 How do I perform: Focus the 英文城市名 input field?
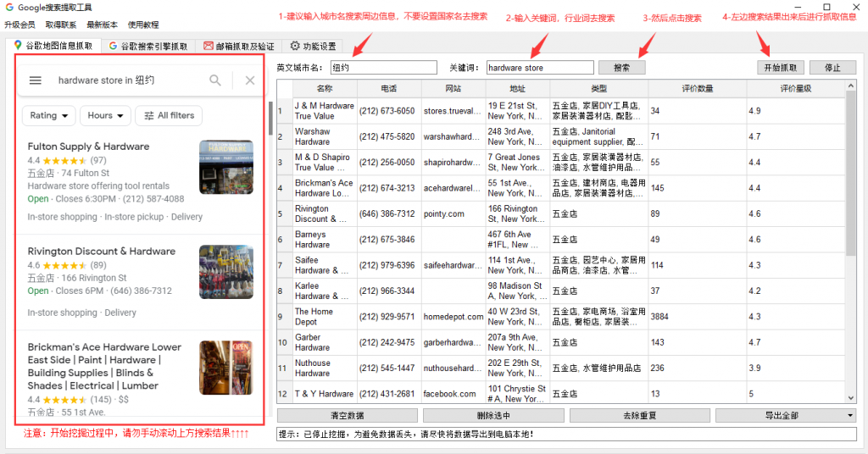click(x=384, y=68)
